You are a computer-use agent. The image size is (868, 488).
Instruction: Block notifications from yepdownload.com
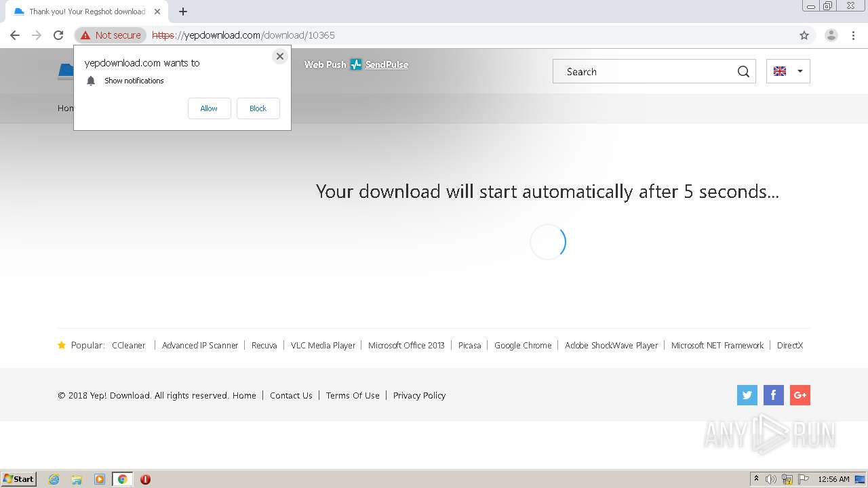[258, 108]
